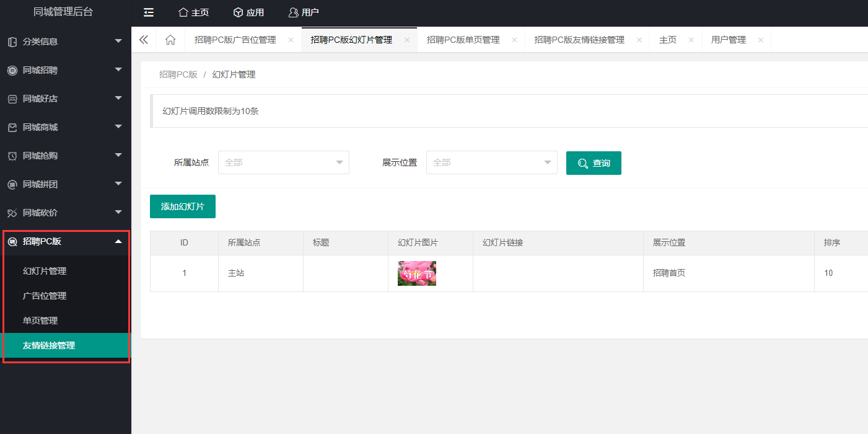868x434 pixels.
Task: Click the user icon beside 用户
Action: click(293, 12)
